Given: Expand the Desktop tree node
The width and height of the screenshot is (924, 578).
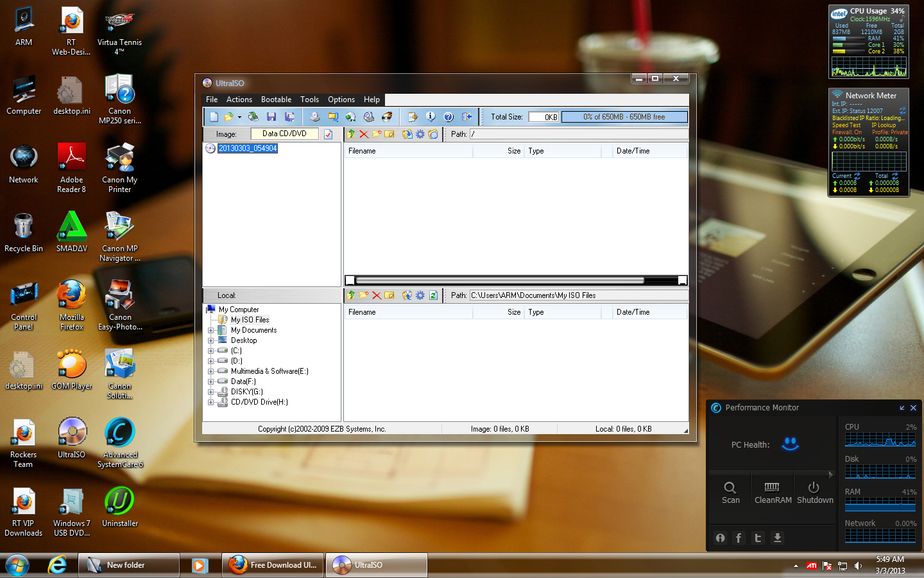Looking at the screenshot, I should (210, 340).
